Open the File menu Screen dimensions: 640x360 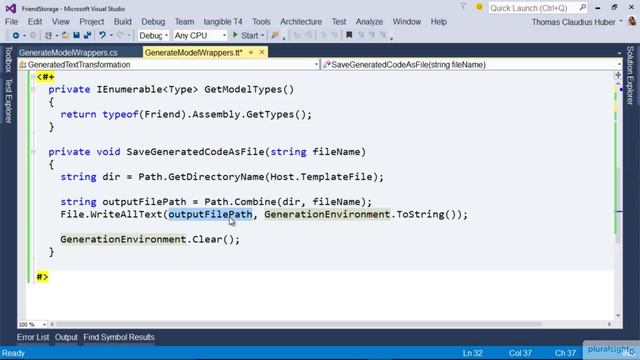(11, 22)
